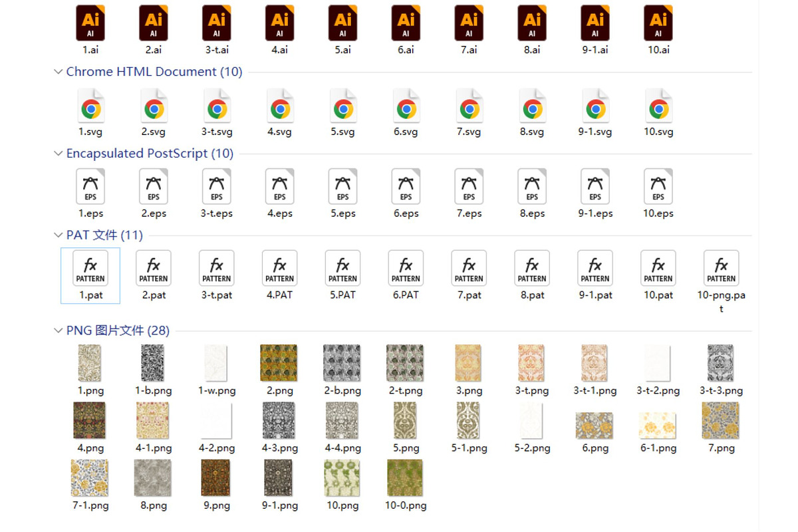The width and height of the screenshot is (798, 532).
Task: Select the 6.png yellow flower thumbnail
Action: 595,426
